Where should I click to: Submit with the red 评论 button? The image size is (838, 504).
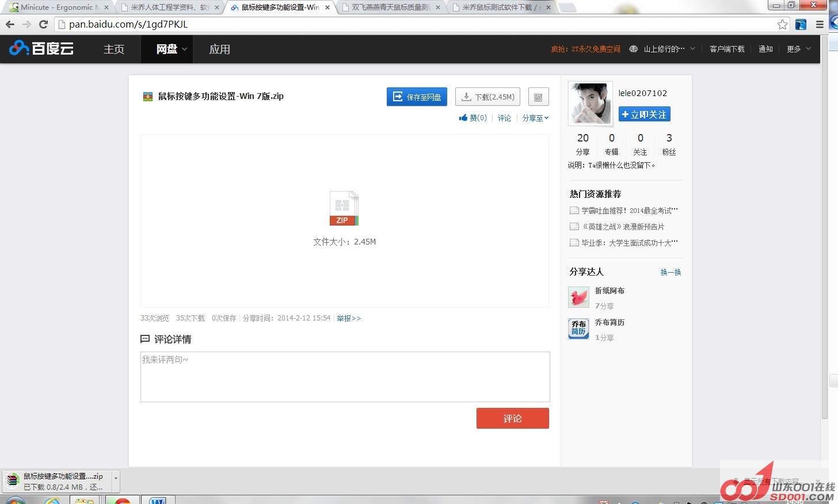coord(512,418)
